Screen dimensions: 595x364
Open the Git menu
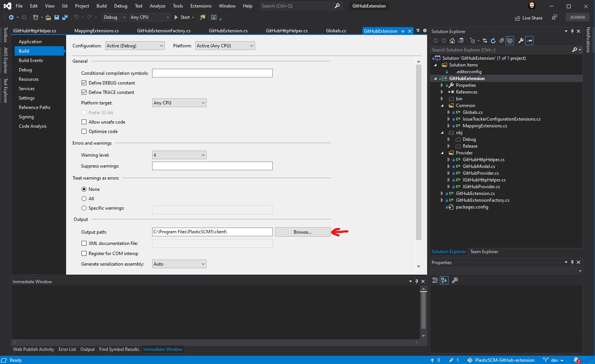[x=65, y=6]
